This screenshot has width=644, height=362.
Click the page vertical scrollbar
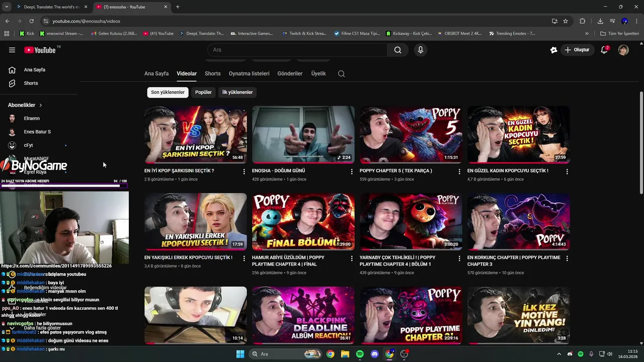(641, 143)
